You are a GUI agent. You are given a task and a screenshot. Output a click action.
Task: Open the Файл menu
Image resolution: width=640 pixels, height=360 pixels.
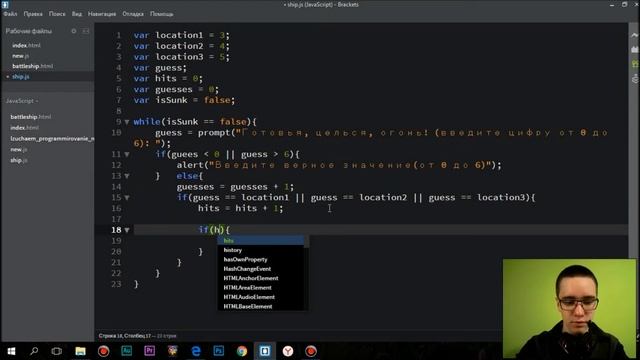[x=10, y=14]
